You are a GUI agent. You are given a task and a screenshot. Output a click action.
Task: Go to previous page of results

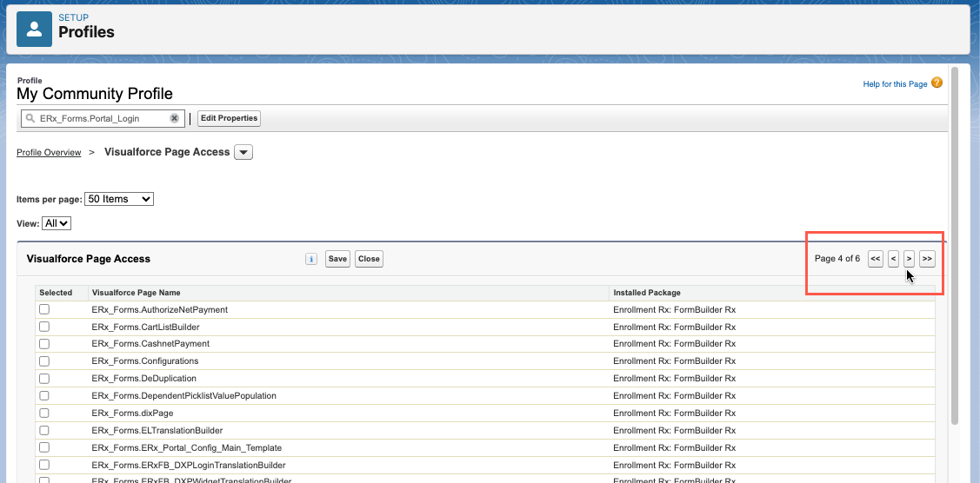pos(893,259)
